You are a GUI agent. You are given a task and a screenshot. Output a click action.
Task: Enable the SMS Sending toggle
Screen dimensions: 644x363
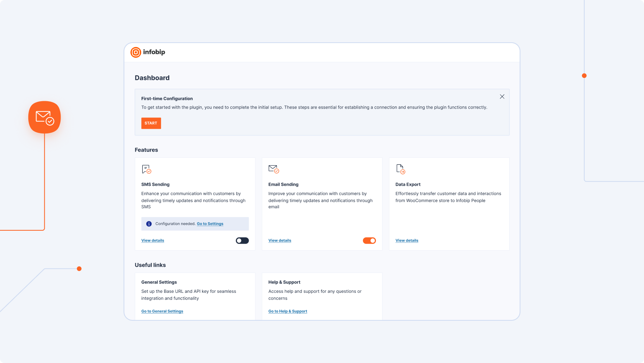[242, 241]
